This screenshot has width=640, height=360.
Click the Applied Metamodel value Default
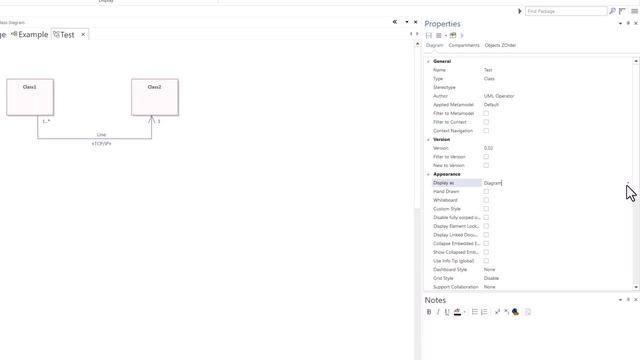click(x=491, y=104)
